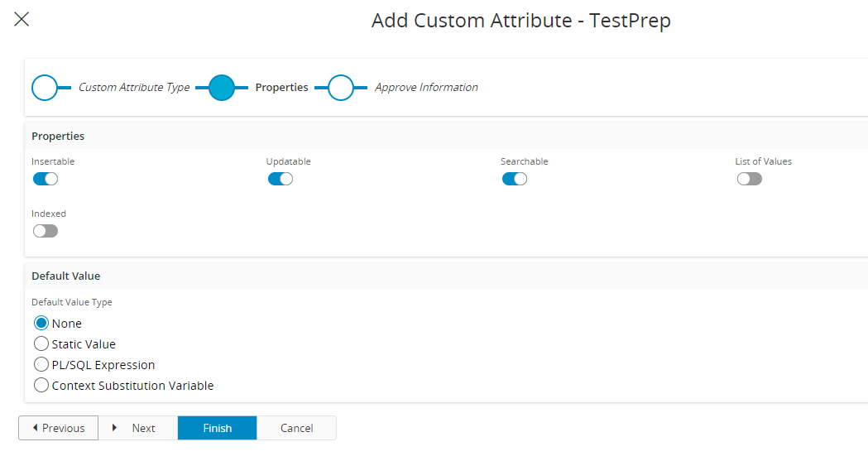Select the Properties step label
Viewport: 868px width, 461px height.
click(281, 88)
